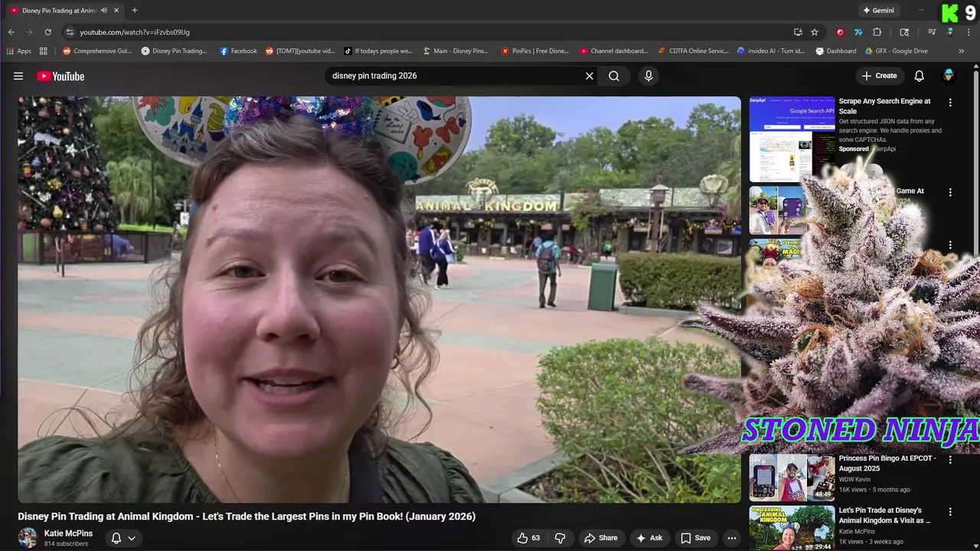Go back with the browser back arrow
The image size is (980, 551).
pos(11,32)
